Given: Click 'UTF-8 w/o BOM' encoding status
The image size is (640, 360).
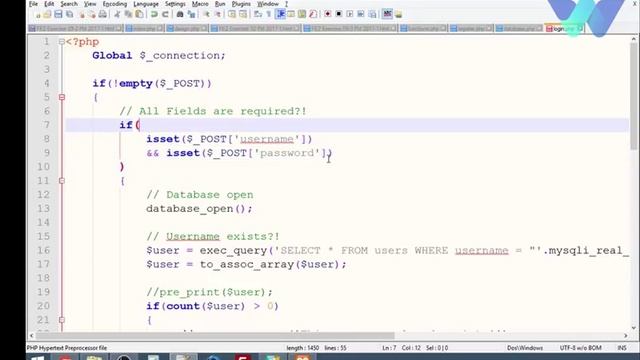Looking at the screenshot, I should [x=580, y=348].
